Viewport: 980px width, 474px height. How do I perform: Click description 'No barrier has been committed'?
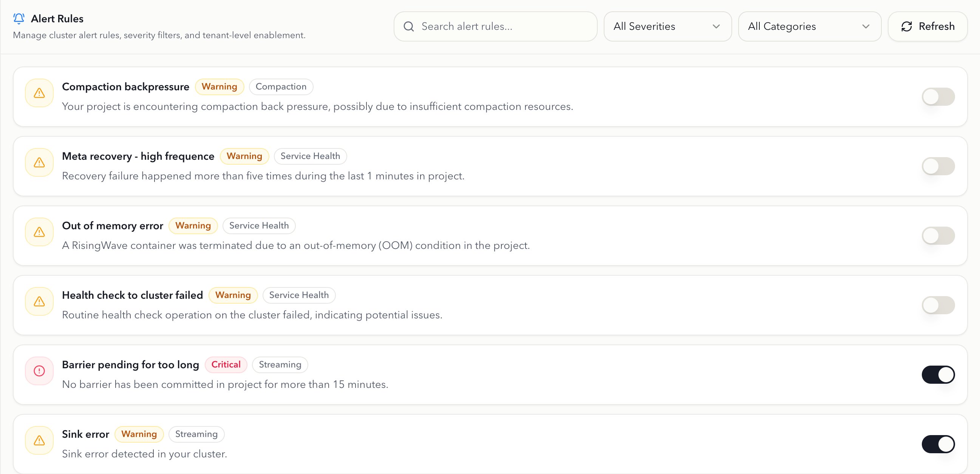225,384
